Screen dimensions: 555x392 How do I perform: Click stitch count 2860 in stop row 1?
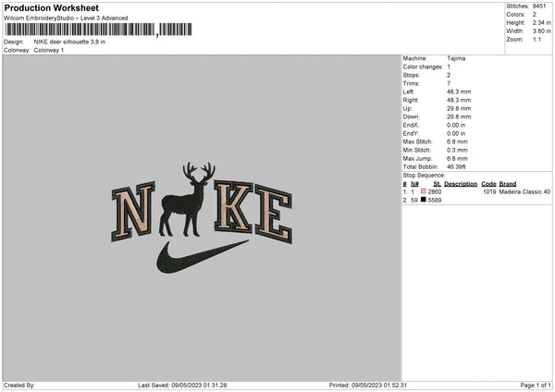coord(435,191)
